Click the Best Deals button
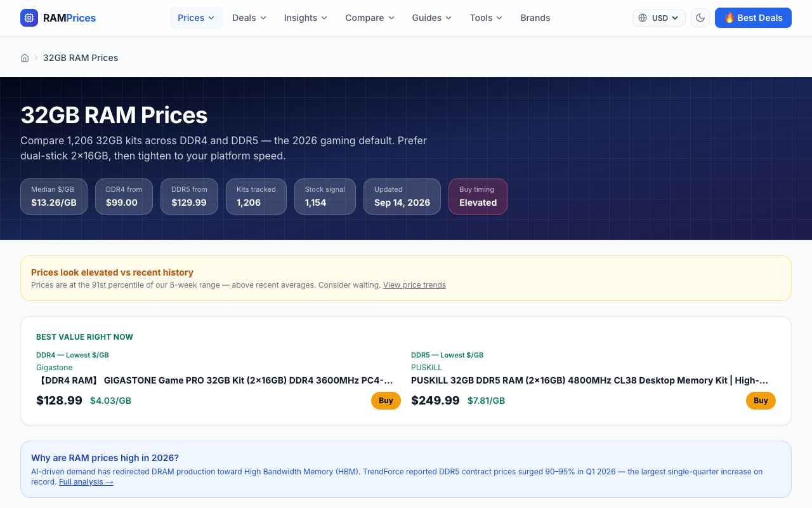This screenshot has width=812, height=508. [753, 18]
